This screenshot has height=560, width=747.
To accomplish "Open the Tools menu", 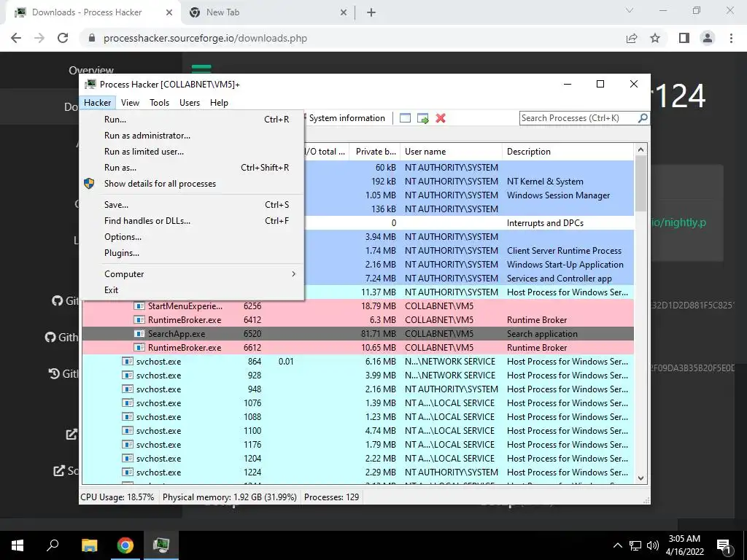I will 159,103.
